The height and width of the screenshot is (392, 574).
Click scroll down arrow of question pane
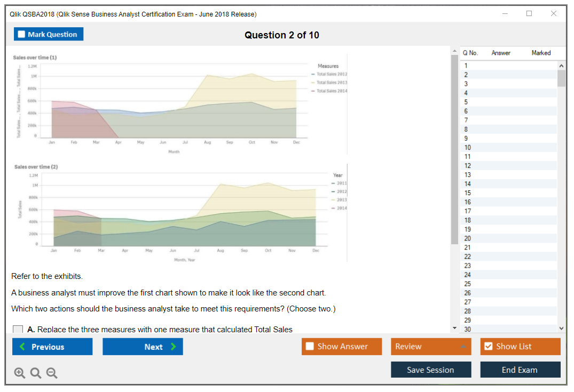[454, 327]
